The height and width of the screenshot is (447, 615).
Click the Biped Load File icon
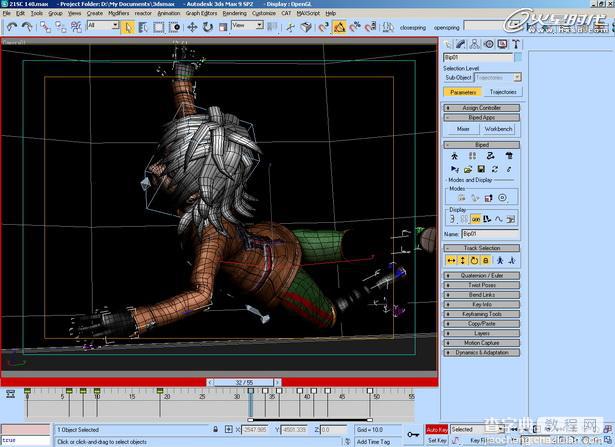(x=468, y=169)
